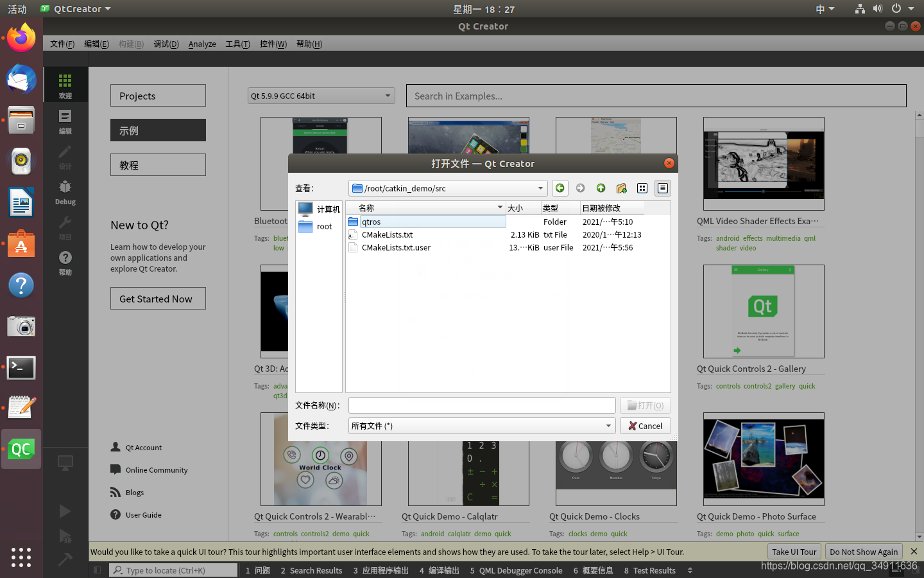Show applications grid in the dock
The height and width of the screenshot is (578, 924).
[21, 557]
